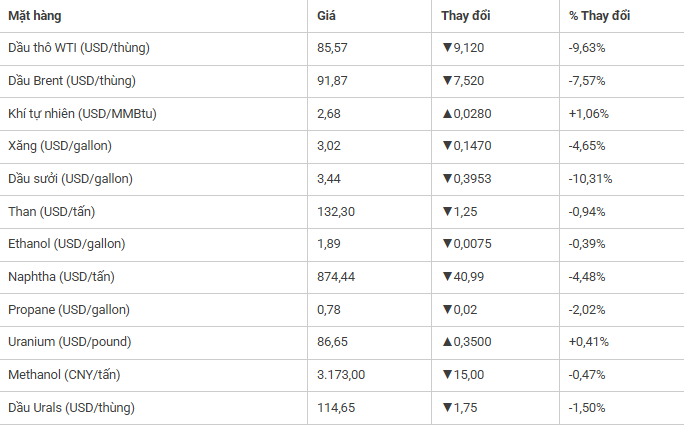The image size is (684, 426).
Task: Click the down arrow beside Naphtha change 40,99
Action: click(x=447, y=277)
